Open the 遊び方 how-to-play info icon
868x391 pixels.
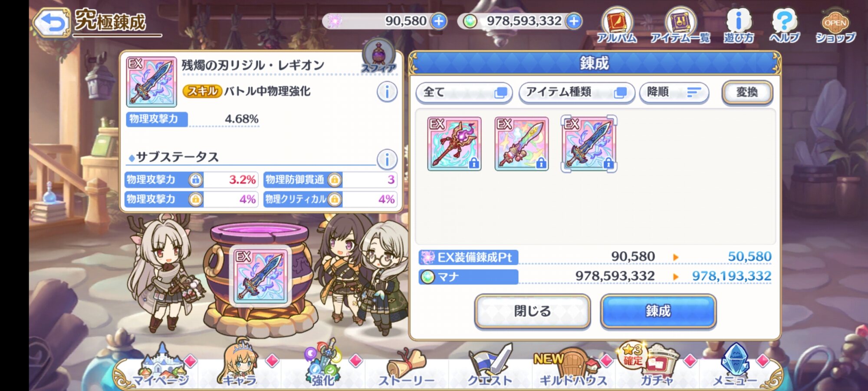[x=738, y=25]
